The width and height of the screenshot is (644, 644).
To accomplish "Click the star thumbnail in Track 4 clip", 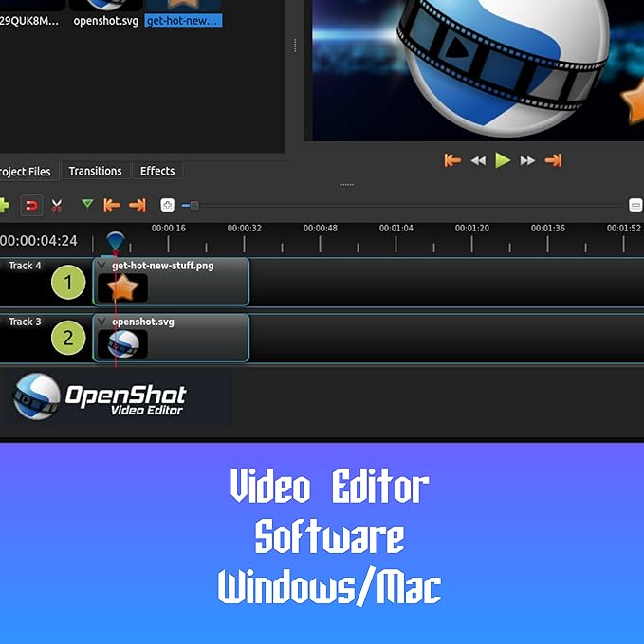I will point(122,288).
